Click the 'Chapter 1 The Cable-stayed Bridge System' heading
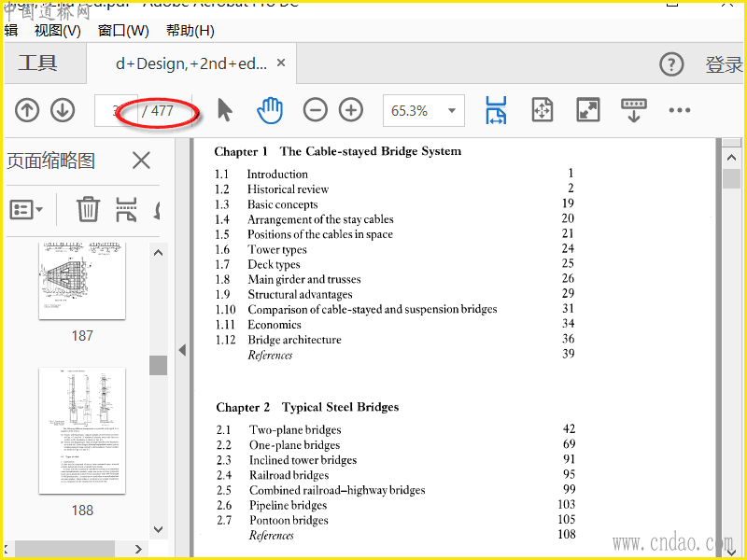 click(338, 151)
